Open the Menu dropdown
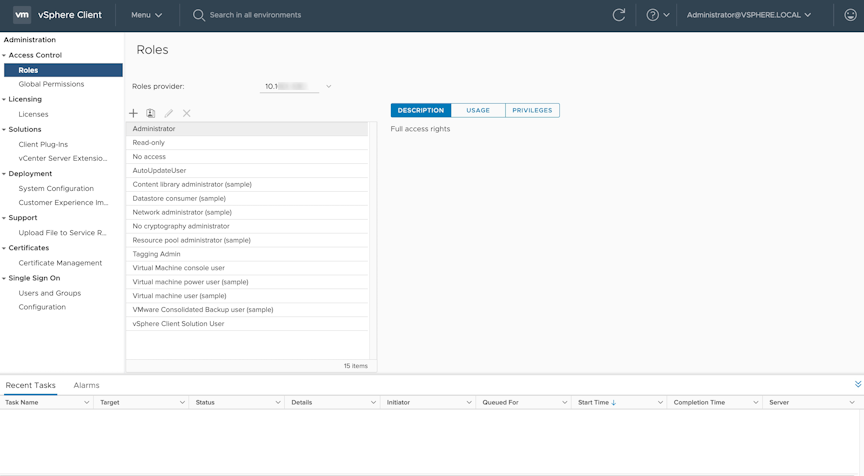The image size is (864, 476). pos(147,15)
